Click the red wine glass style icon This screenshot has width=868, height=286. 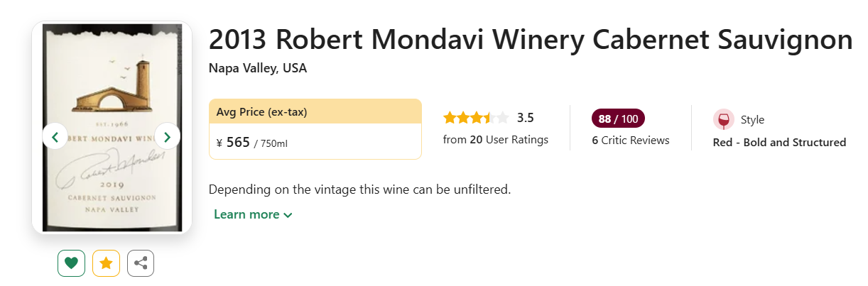(723, 120)
